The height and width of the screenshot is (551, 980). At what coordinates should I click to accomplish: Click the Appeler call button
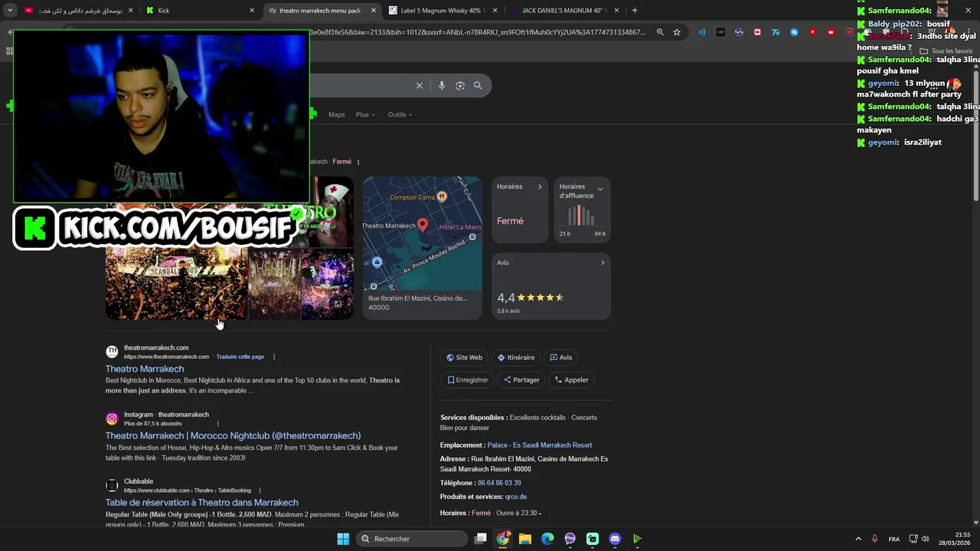(x=572, y=380)
